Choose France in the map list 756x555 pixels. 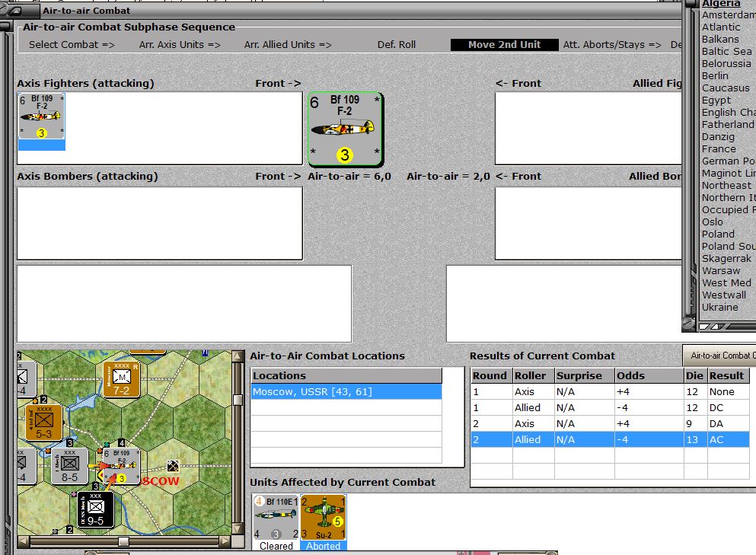719,149
